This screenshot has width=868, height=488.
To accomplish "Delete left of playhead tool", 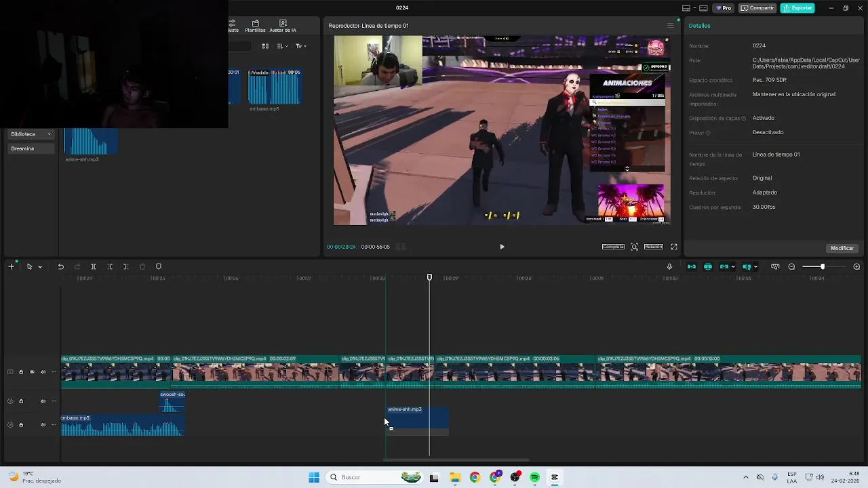I will (110, 266).
